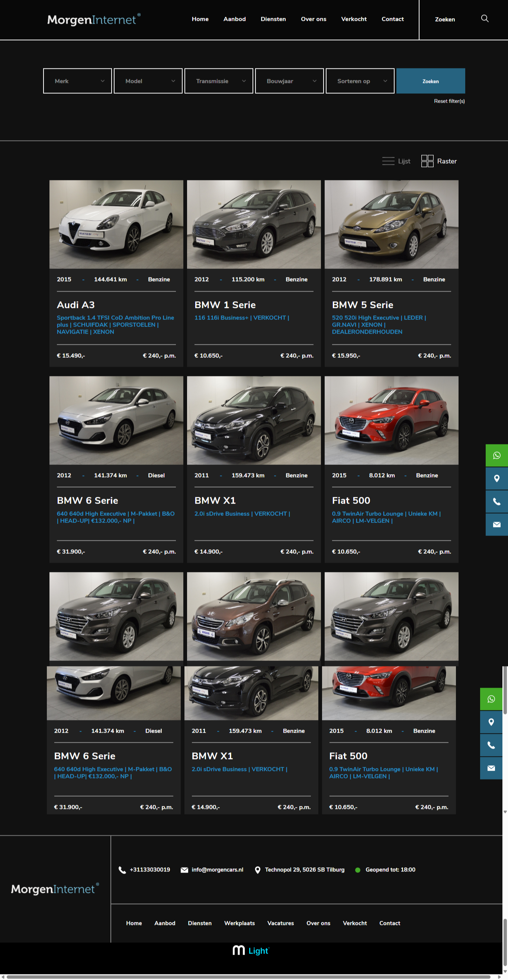Click the upper sidebar location pin icon
The image size is (508, 980).
click(x=496, y=478)
